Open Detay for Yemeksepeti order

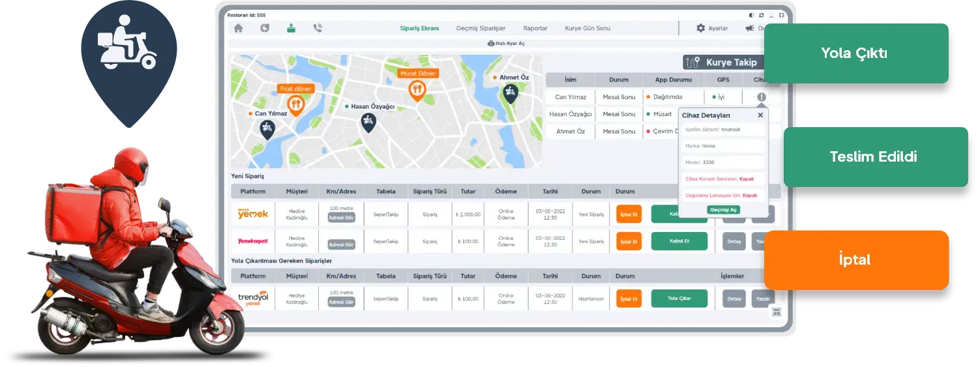(x=734, y=241)
